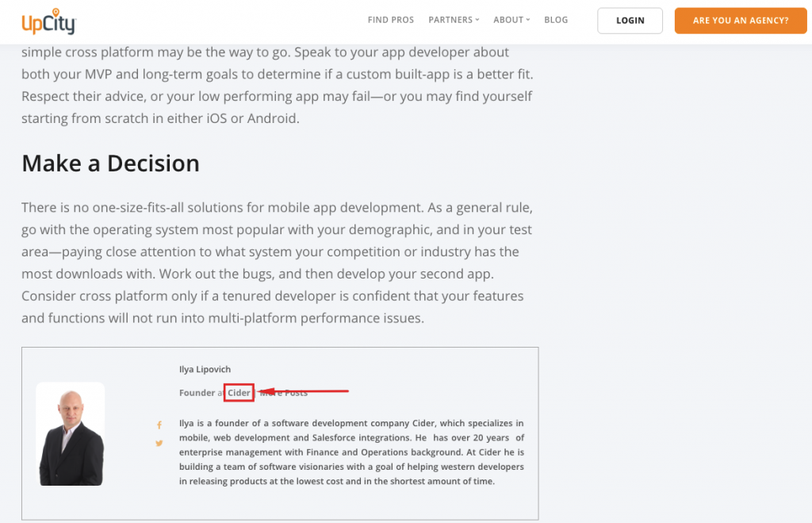Click the author bio paragraph text
This screenshot has height=523, width=812.
pyautogui.click(x=351, y=452)
